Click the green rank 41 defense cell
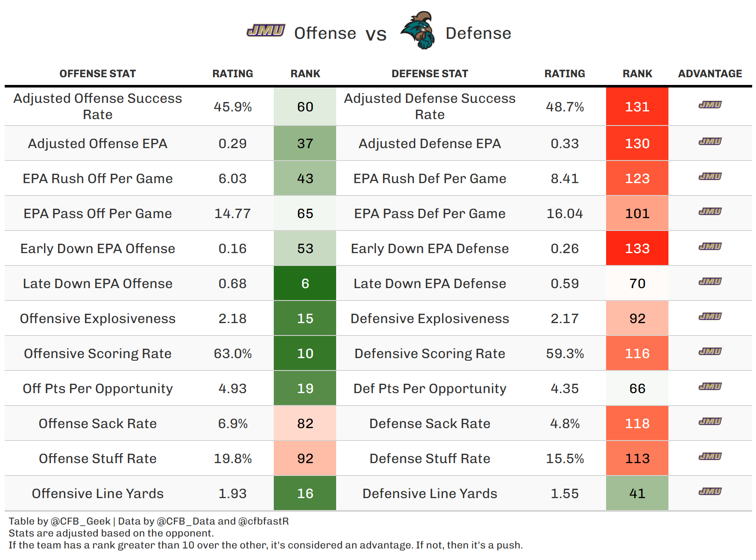Viewport: 756px width, 560px height. coord(637,493)
